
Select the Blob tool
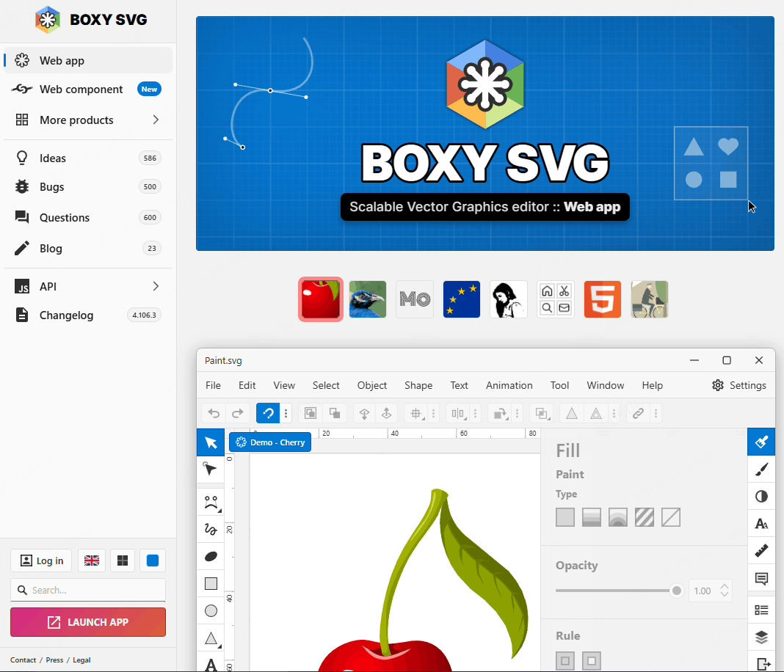click(x=211, y=557)
